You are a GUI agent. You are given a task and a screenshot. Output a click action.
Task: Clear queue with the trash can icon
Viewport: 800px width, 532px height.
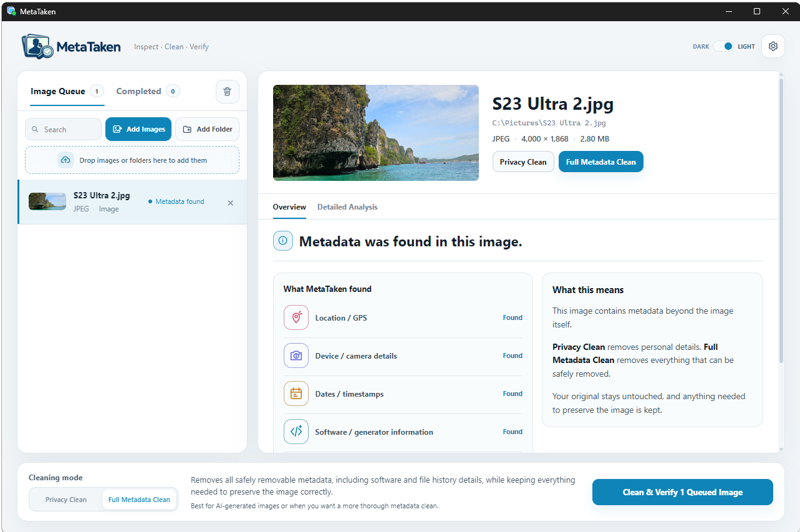(227, 92)
